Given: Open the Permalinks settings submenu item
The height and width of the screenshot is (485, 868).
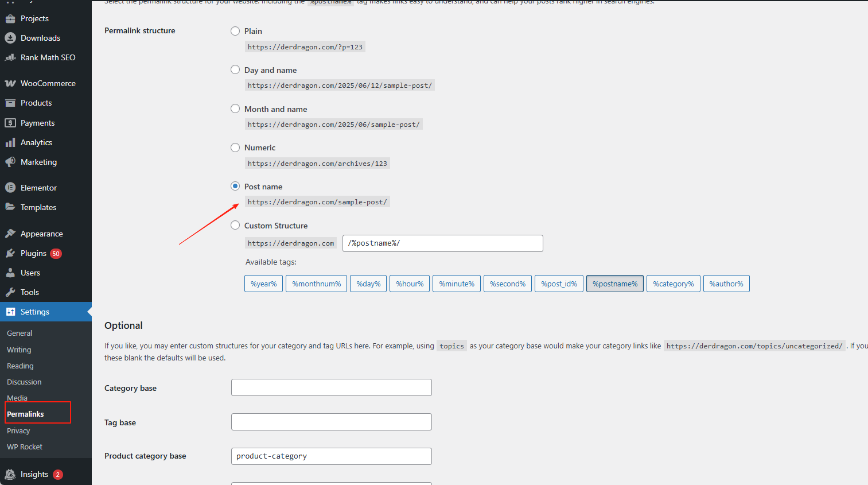Looking at the screenshot, I should pyautogui.click(x=25, y=414).
